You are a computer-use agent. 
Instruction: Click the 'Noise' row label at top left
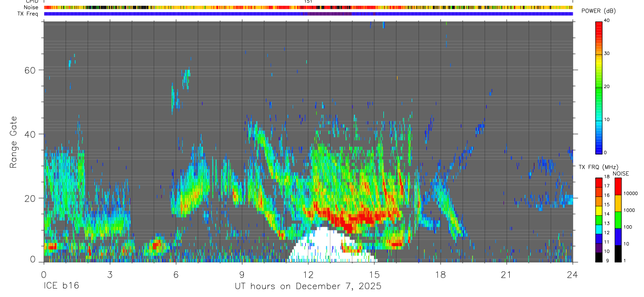(x=31, y=7)
